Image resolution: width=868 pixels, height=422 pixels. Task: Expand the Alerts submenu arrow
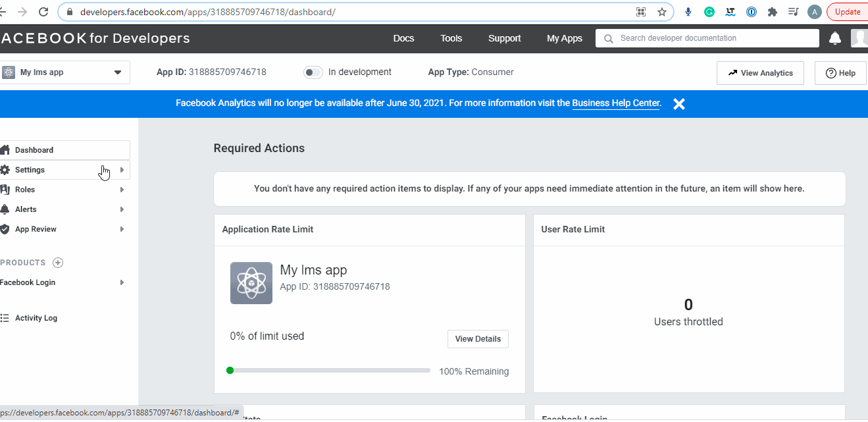(122, 209)
